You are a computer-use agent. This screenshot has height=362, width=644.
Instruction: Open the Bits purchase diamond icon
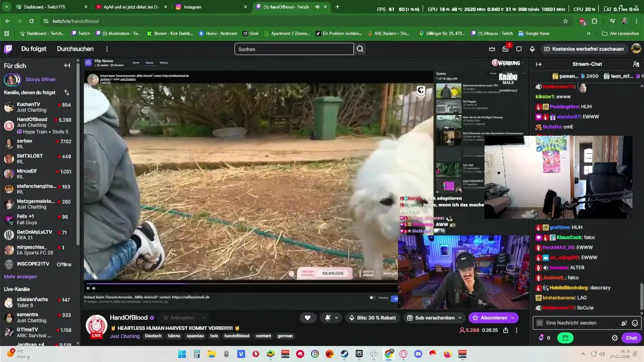(532, 49)
